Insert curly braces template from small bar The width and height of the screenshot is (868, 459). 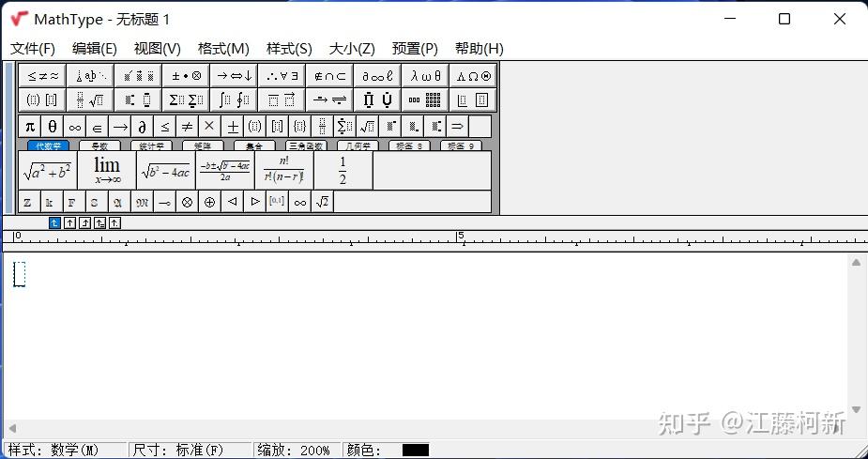click(300, 126)
